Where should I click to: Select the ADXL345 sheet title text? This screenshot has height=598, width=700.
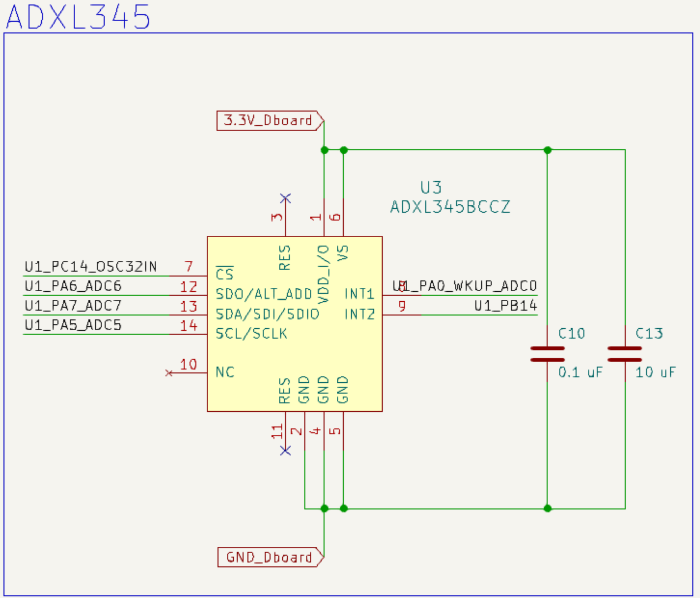coord(78,17)
